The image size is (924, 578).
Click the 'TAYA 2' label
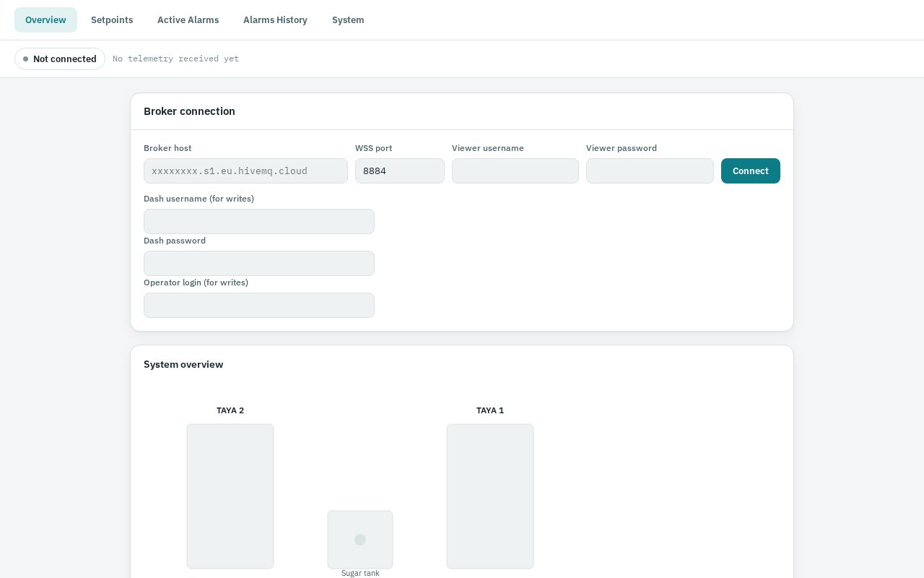click(x=230, y=410)
